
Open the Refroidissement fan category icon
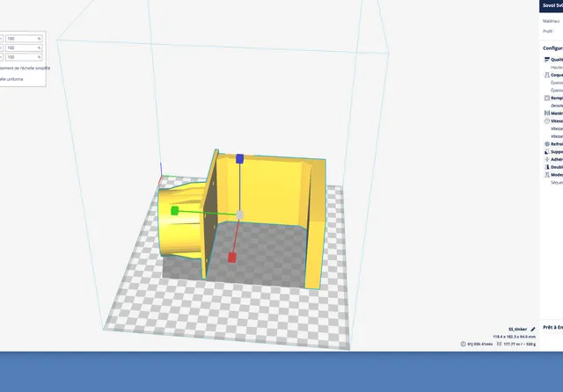coord(547,144)
